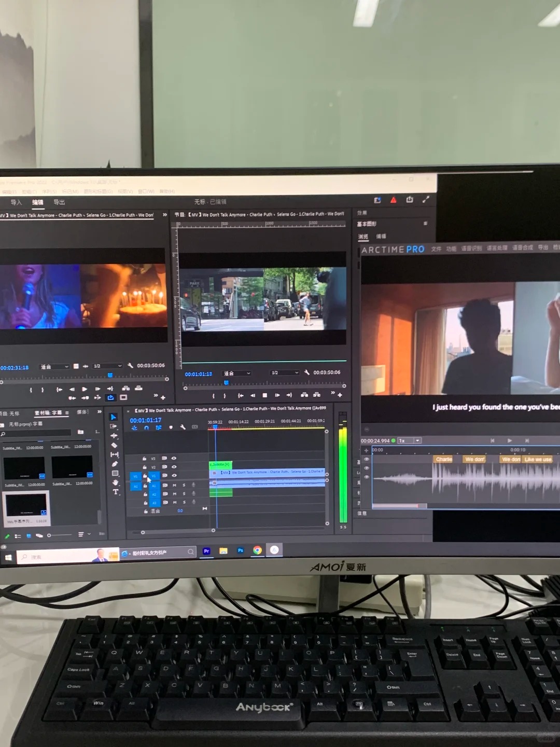560x747 pixels.
Task: Click Program monitor scrub bar playhead
Action: pos(226,383)
